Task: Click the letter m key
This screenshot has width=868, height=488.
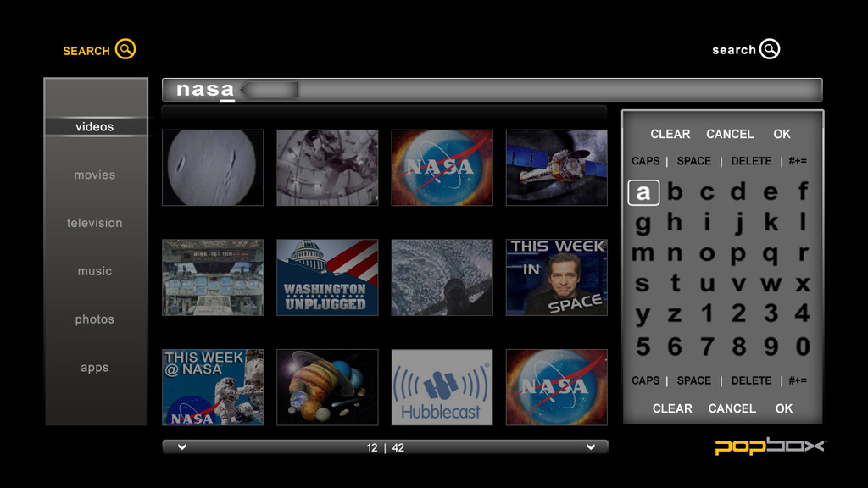Action: coord(643,253)
